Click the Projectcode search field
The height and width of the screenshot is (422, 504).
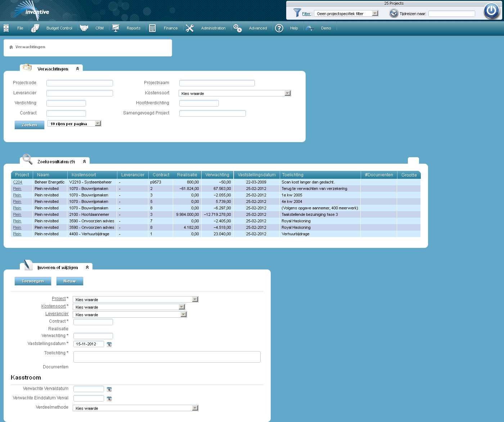click(x=80, y=83)
